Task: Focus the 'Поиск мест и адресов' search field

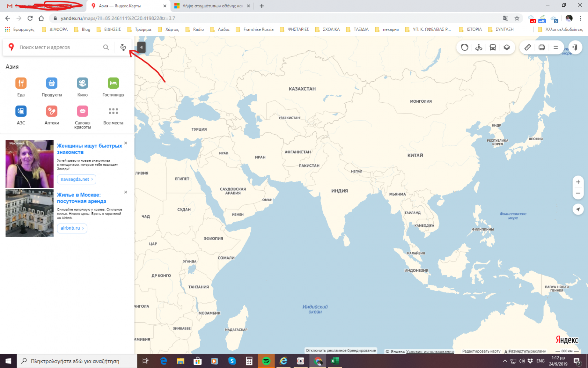Action: [59, 47]
